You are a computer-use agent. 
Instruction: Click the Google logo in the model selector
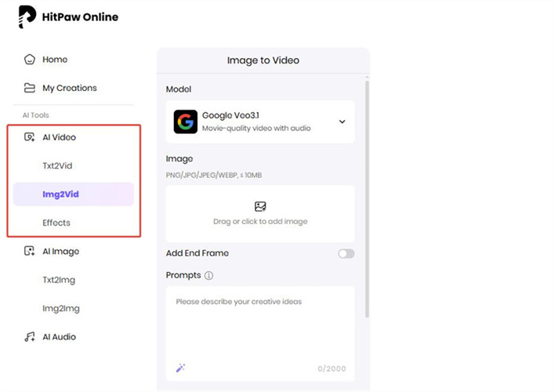[x=186, y=122]
